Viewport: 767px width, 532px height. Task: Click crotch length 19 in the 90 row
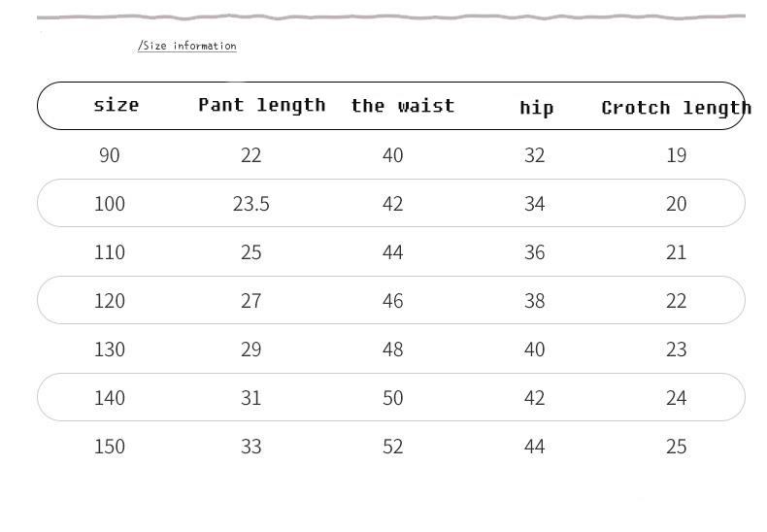pyautogui.click(x=677, y=155)
